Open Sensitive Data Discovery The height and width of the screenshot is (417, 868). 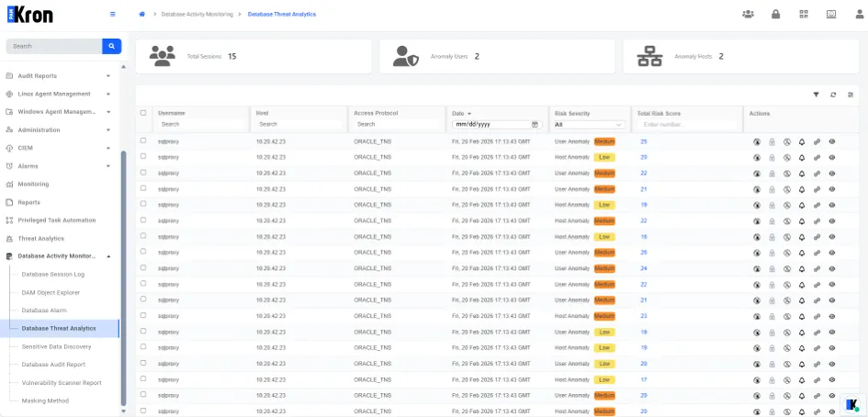56,346
